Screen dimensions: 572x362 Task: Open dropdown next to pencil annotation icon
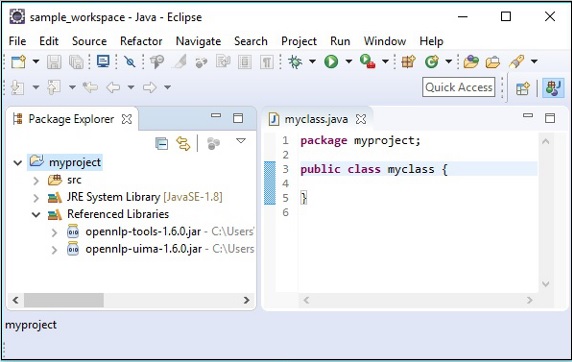pos(534,61)
